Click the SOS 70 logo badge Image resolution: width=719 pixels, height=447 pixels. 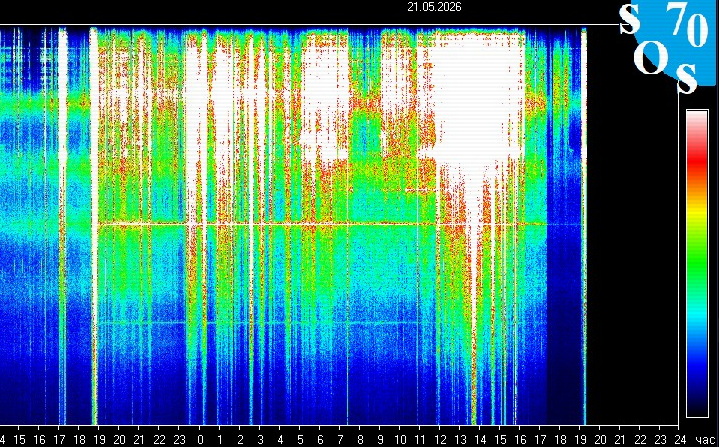click(669, 45)
